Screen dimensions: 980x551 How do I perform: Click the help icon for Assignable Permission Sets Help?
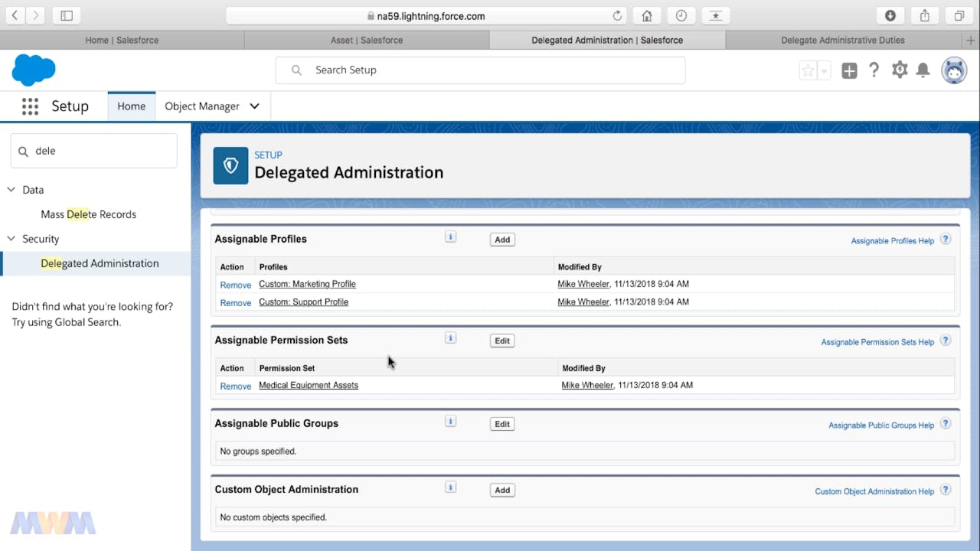pyautogui.click(x=946, y=341)
